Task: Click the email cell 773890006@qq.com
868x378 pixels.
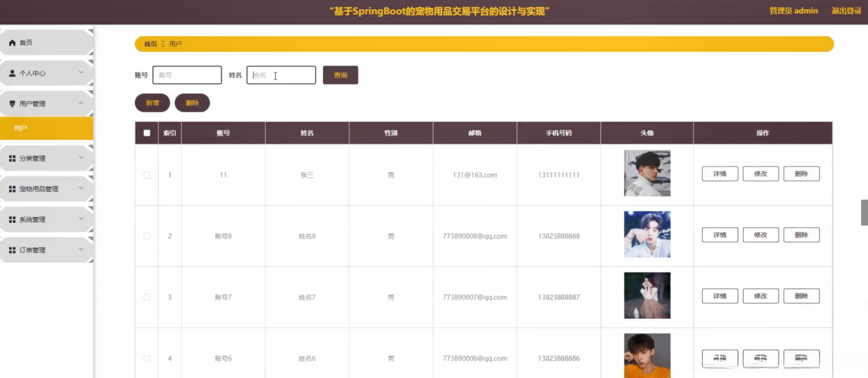Action: point(475,358)
